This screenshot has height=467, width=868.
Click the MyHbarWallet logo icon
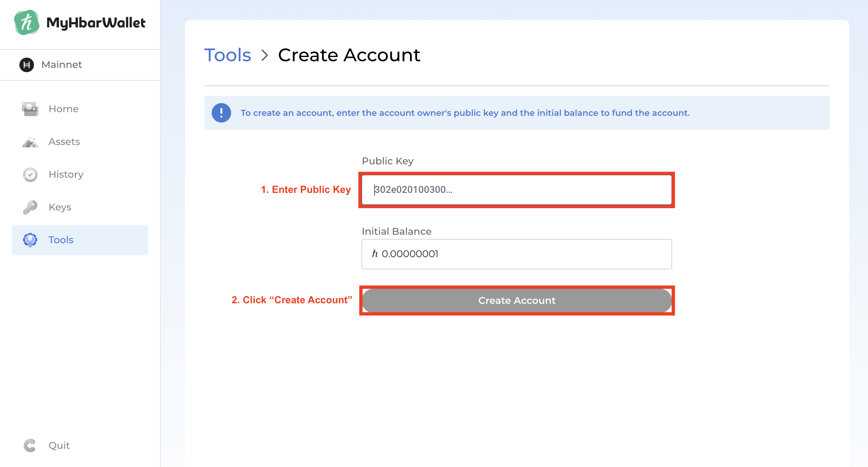point(27,22)
